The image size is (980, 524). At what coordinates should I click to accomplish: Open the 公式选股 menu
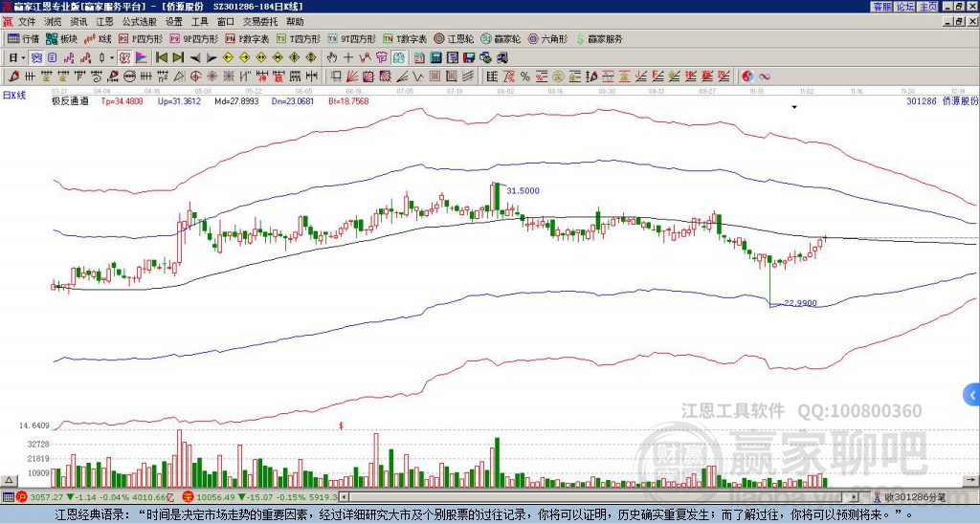click(140, 22)
